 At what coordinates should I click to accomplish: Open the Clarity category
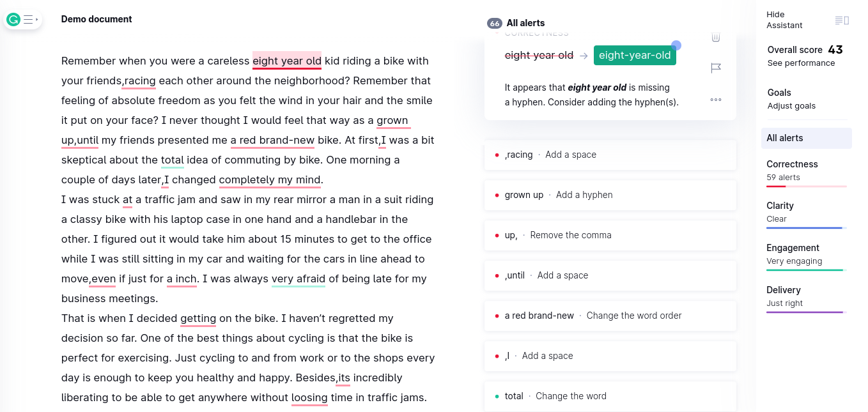[x=806, y=214]
